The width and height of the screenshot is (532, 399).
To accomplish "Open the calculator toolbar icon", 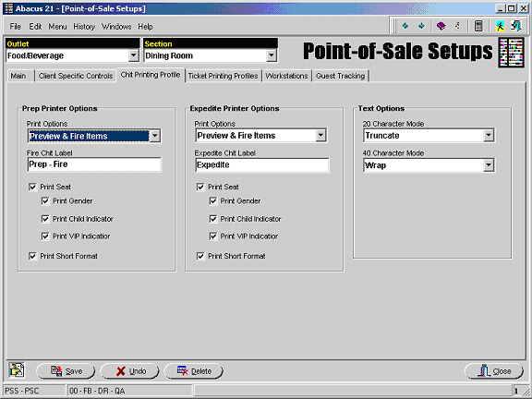I will pos(478,26).
